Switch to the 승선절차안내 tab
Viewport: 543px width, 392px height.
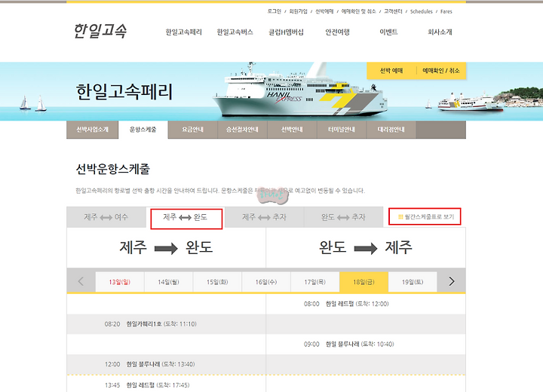point(242,130)
